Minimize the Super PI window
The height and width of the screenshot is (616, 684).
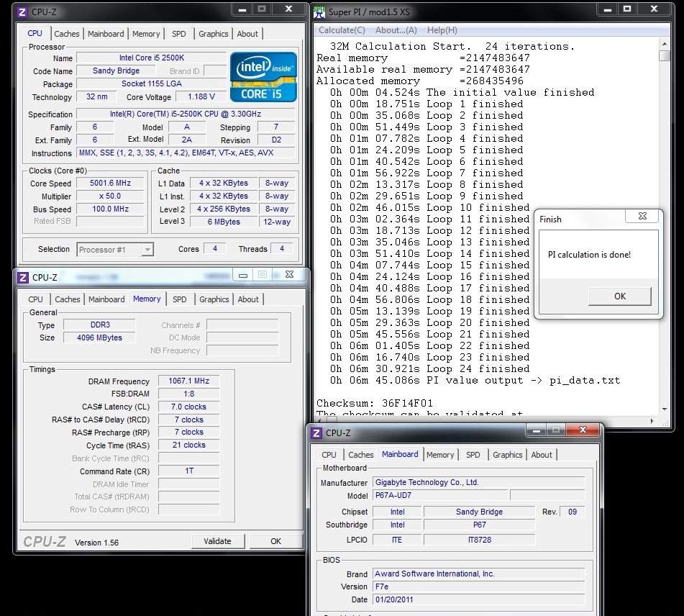coord(607,9)
